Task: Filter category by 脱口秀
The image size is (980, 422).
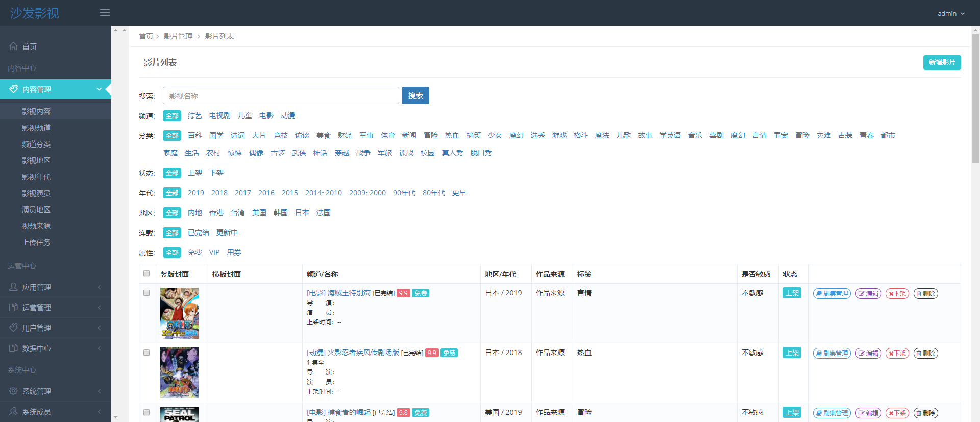Action: [x=481, y=153]
